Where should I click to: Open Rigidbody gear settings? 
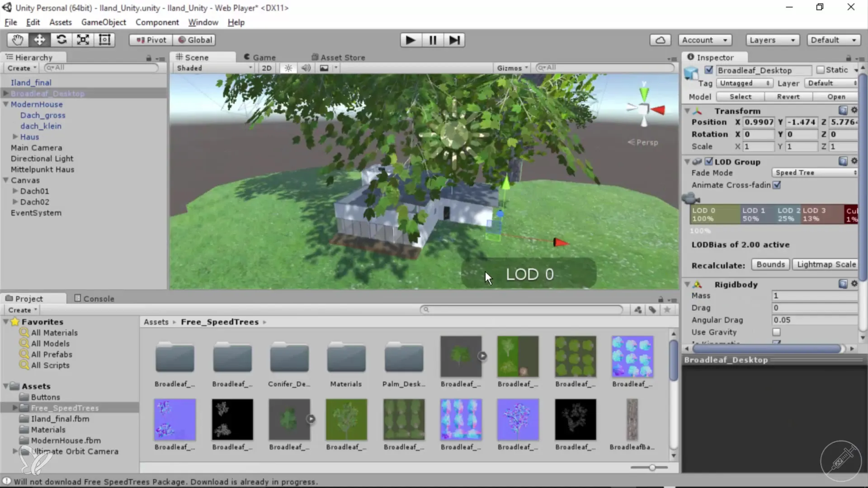click(x=854, y=283)
